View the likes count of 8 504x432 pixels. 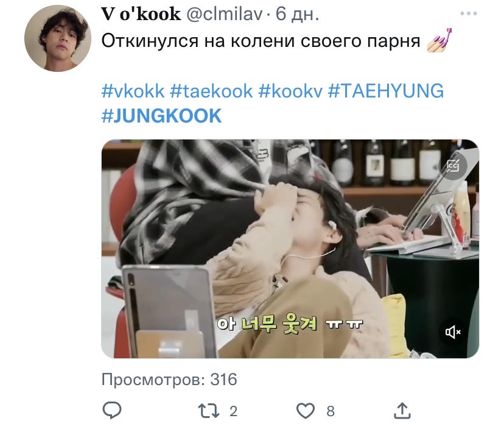(331, 411)
